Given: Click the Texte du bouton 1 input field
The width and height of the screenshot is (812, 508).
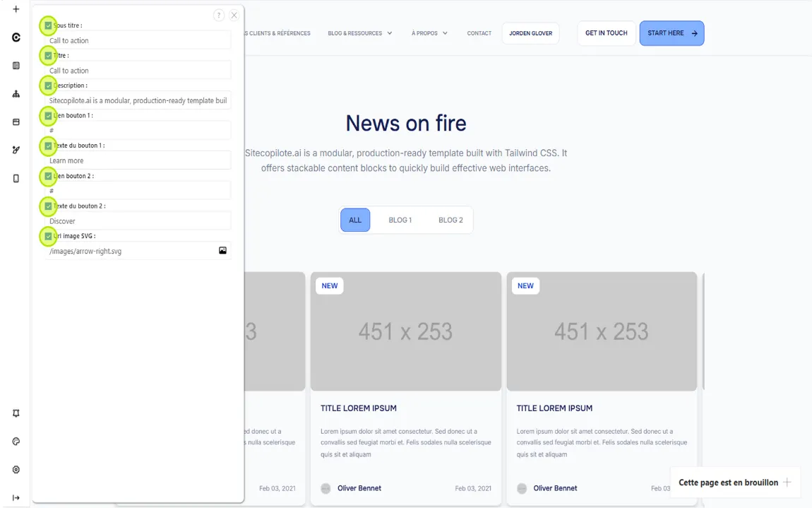Looking at the screenshot, I should pos(138,160).
